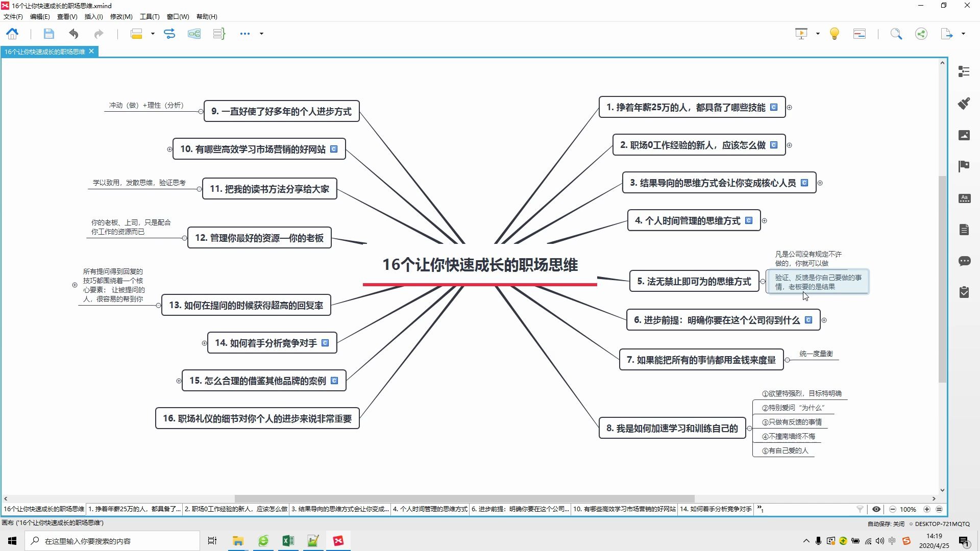Open the 插入(I) menu
Image resolution: width=980 pixels, height=551 pixels.
[93, 17]
